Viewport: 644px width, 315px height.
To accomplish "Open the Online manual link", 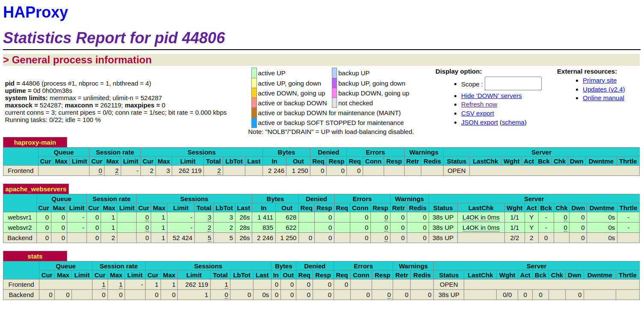I will [603, 98].
